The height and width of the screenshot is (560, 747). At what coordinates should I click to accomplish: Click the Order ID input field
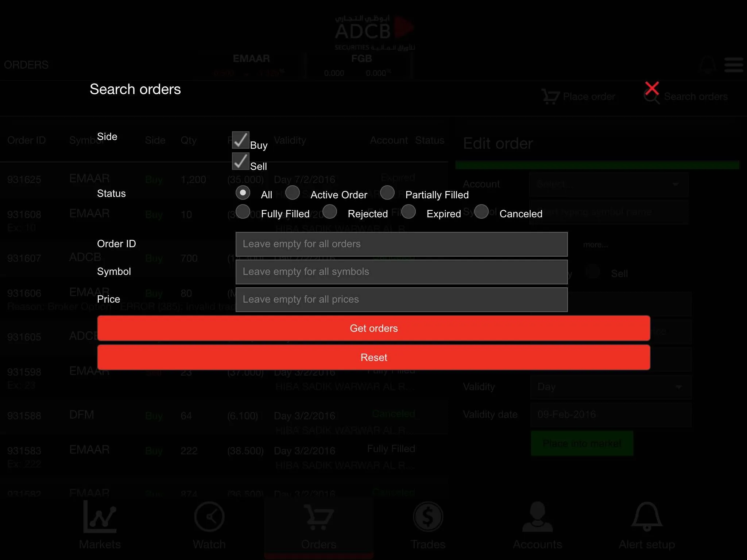(x=402, y=244)
